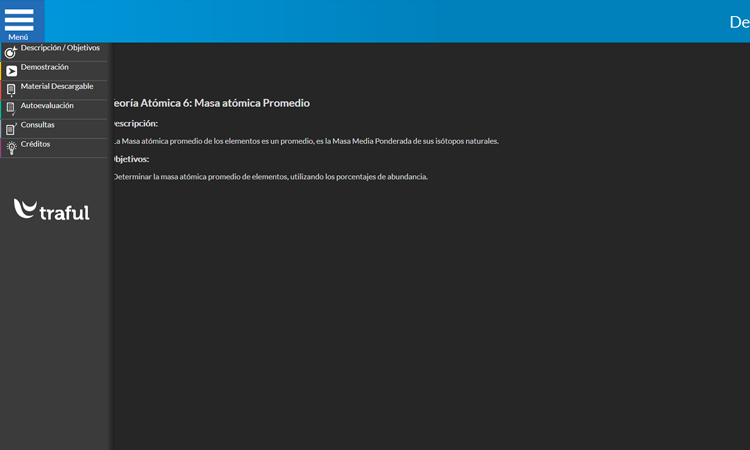The height and width of the screenshot is (450, 750).
Task: Select Consultas in the side menu
Action: pos(38,125)
